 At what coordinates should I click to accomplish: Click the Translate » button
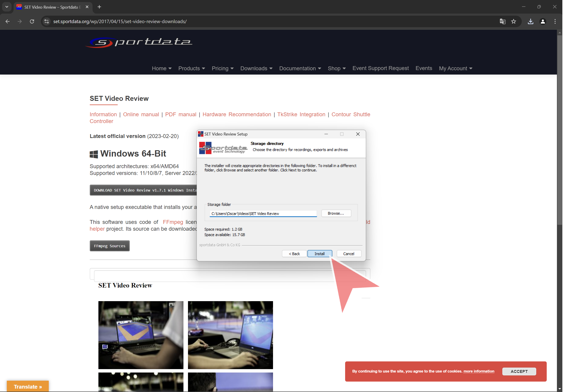coord(28,386)
